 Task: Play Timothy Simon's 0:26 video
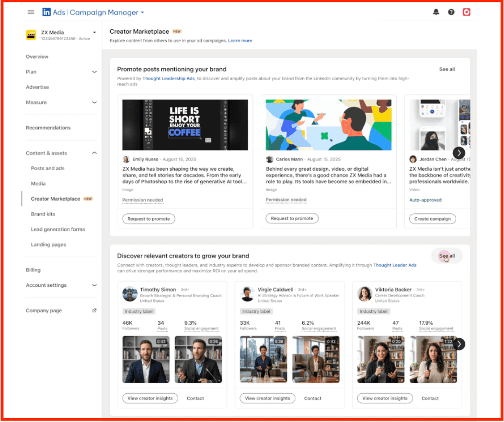[x=198, y=360]
